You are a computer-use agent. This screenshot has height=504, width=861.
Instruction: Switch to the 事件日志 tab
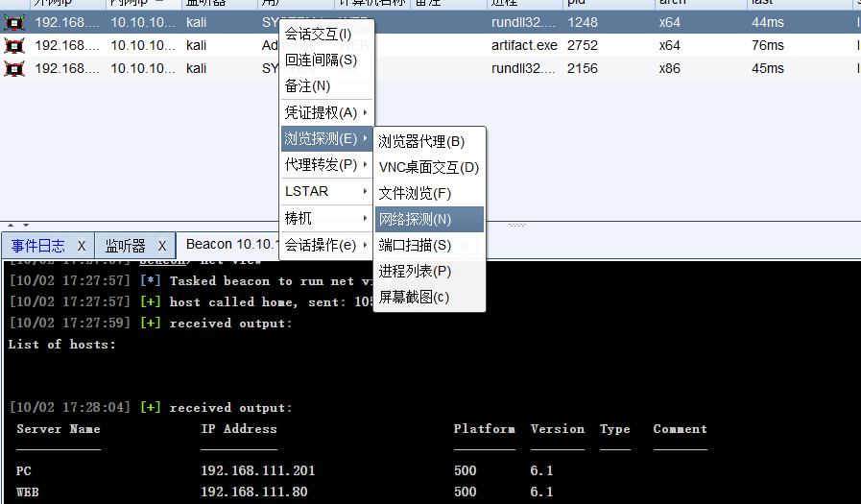(x=38, y=246)
